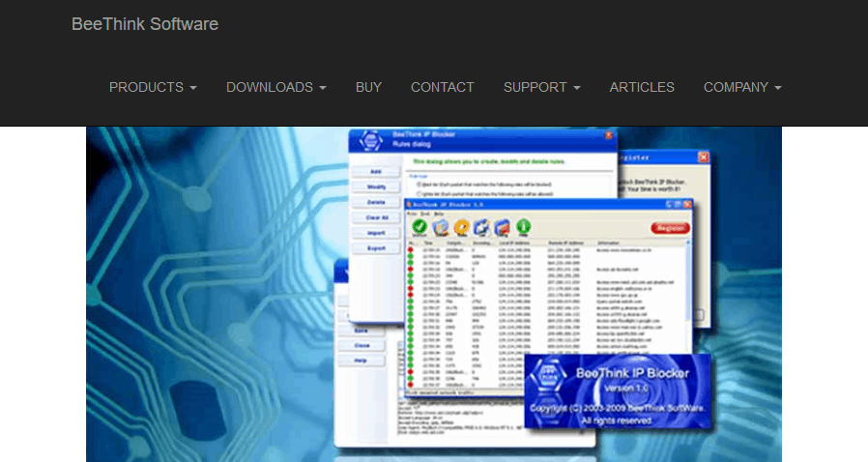Go to the BUY page
Viewport: 868px width, 462px height.
coord(368,87)
